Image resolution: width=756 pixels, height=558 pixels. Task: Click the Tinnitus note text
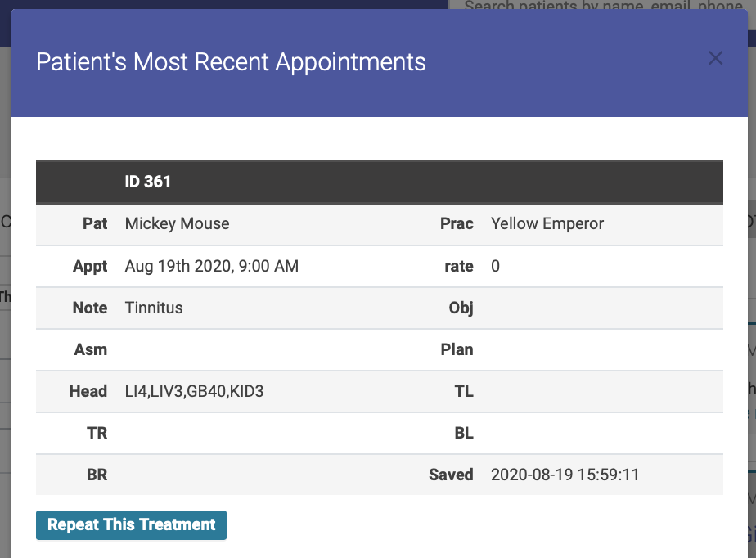click(x=154, y=308)
